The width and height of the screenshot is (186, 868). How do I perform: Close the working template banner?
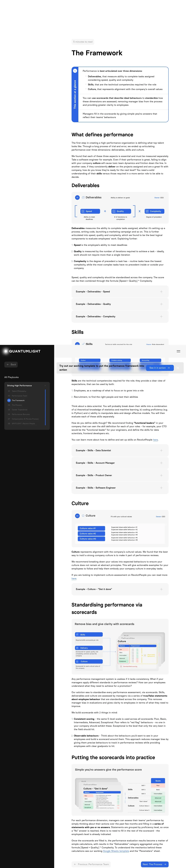pos(178,368)
